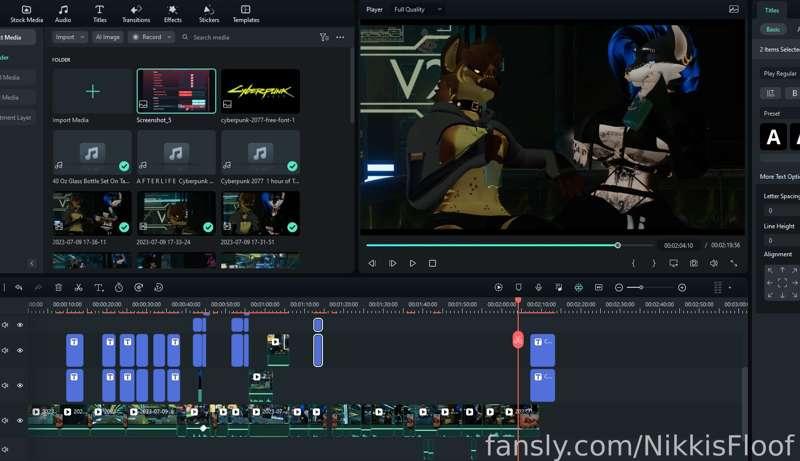Image resolution: width=800 pixels, height=461 pixels.
Task: Open the audio mixer music note icon
Action: point(559,288)
